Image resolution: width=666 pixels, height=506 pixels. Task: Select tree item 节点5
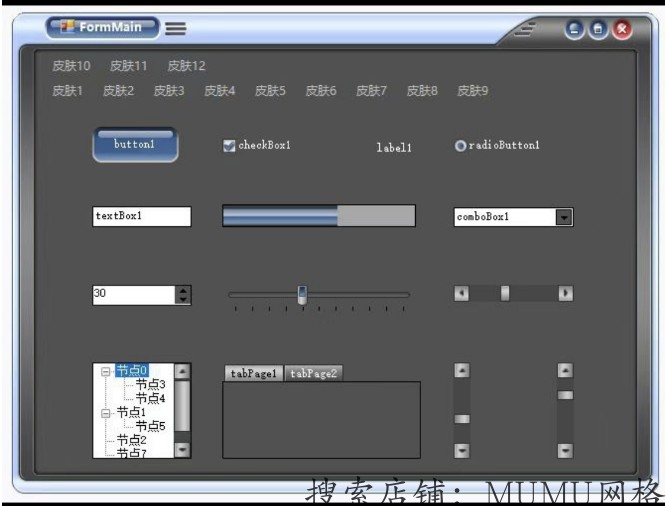150,426
